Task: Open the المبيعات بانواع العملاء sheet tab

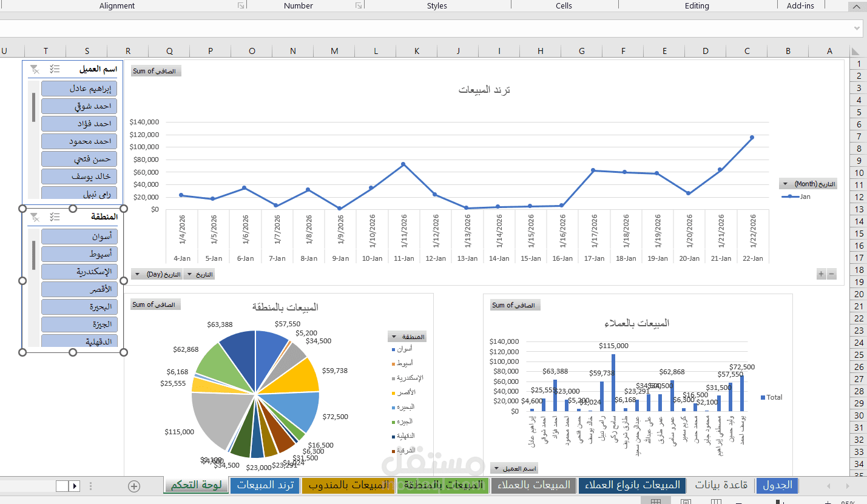Action: (x=632, y=485)
